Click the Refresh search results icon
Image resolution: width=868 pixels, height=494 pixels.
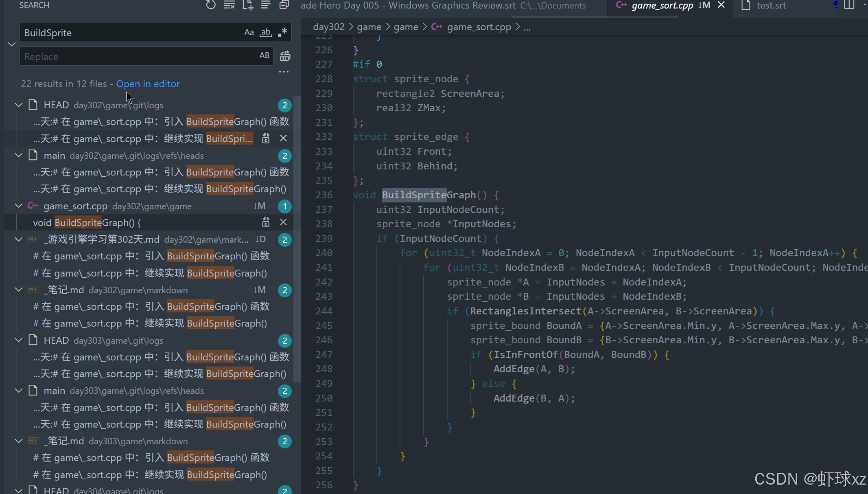(210, 5)
